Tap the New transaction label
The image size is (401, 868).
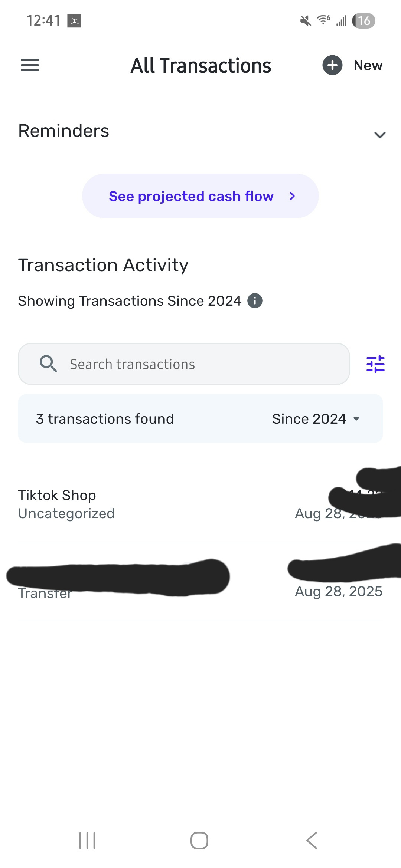(368, 65)
